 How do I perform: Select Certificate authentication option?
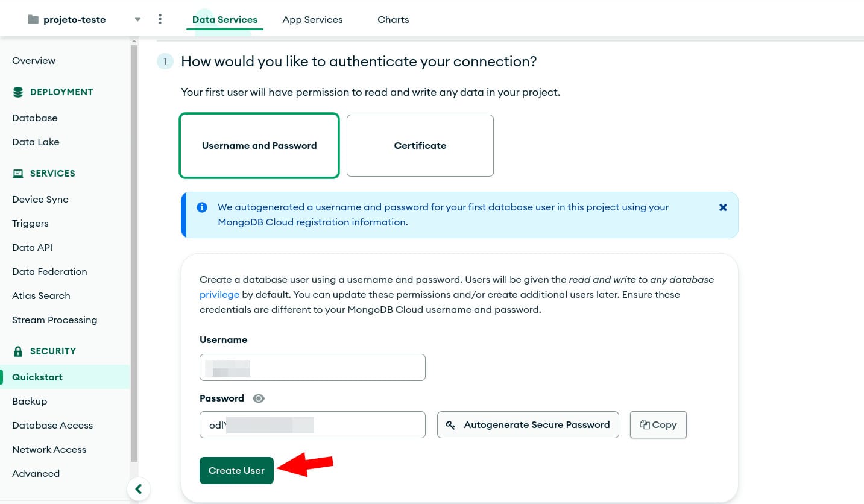(420, 145)
